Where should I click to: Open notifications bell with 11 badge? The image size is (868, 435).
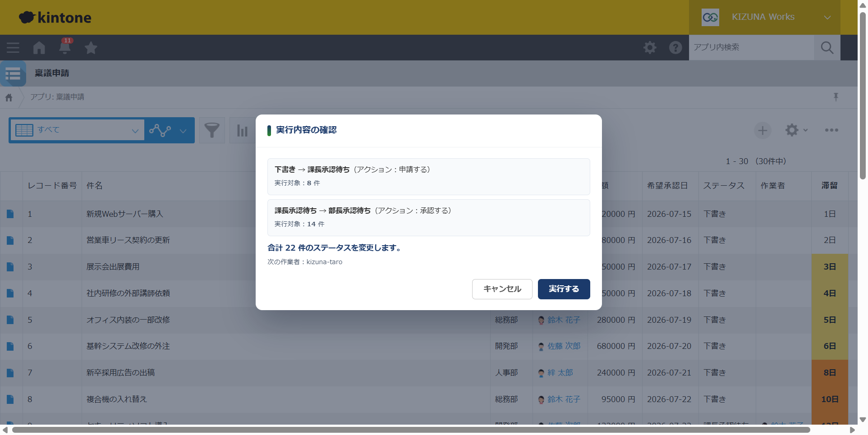(x=65, y=47)
